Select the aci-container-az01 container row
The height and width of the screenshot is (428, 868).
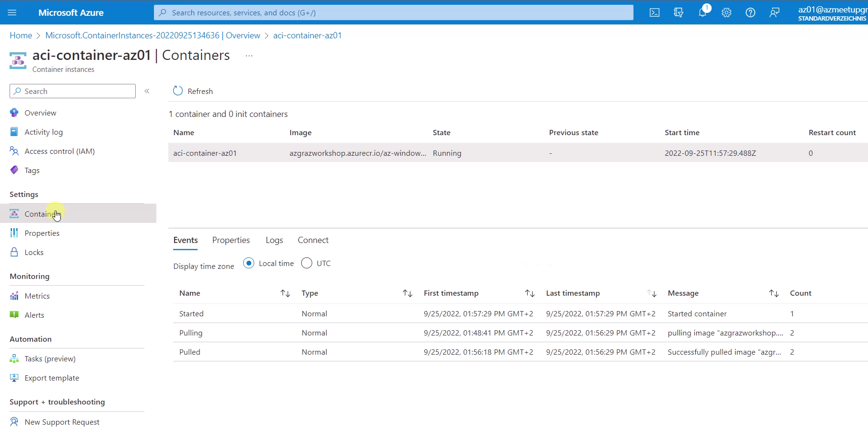click(x=518, y=153)
